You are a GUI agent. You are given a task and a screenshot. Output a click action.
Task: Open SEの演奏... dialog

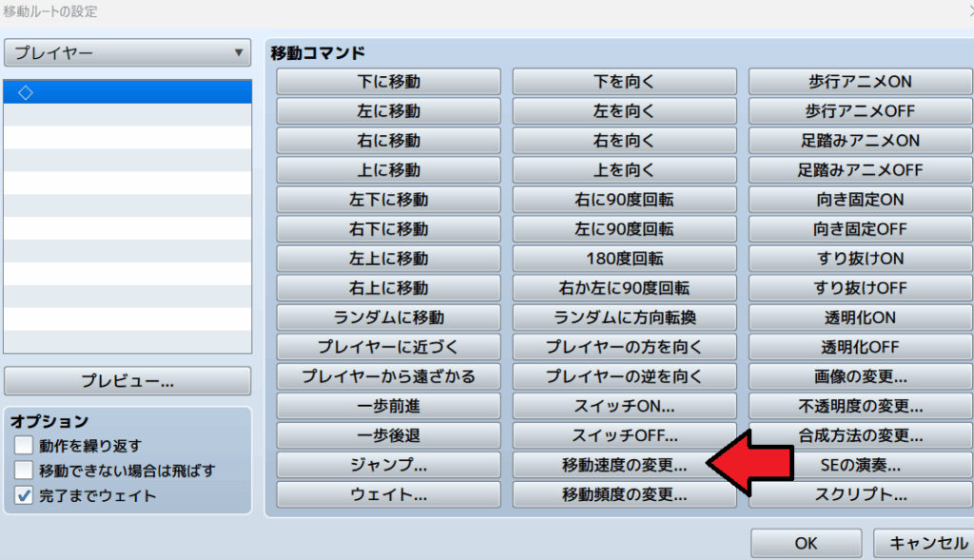[x=861, y=465]
